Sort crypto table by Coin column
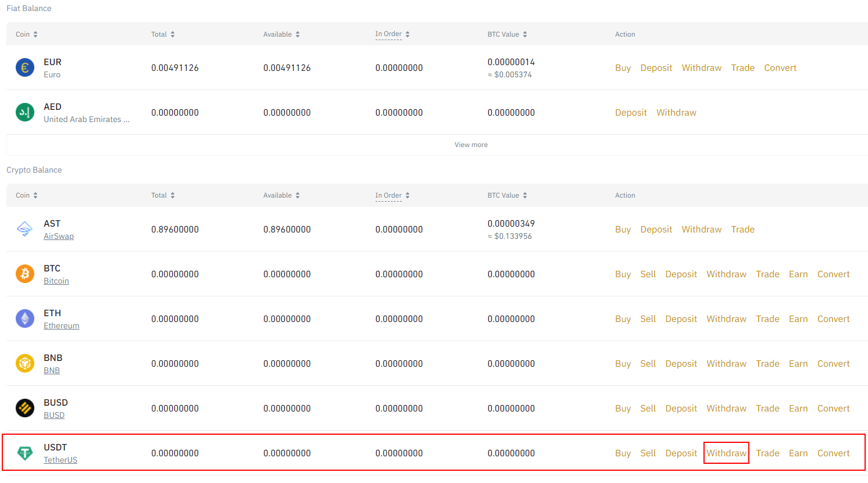The height and width of the screenshot is (483, 868). click(x=27, y=195)
